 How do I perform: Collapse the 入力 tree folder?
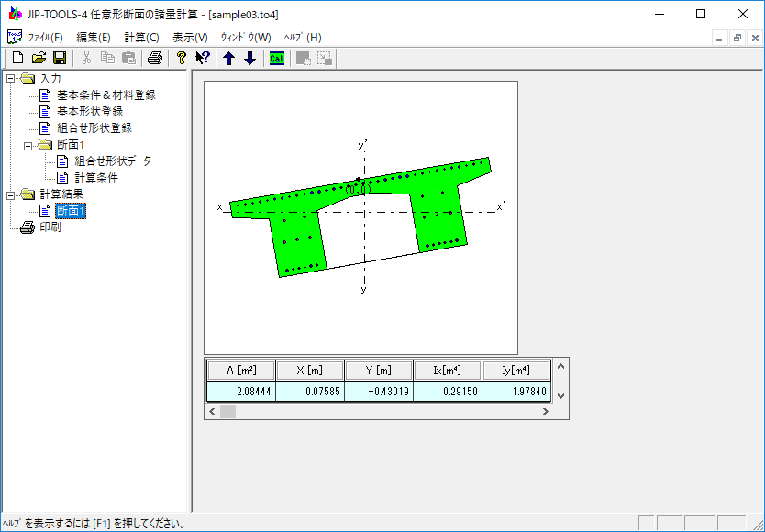pos(11,79)
